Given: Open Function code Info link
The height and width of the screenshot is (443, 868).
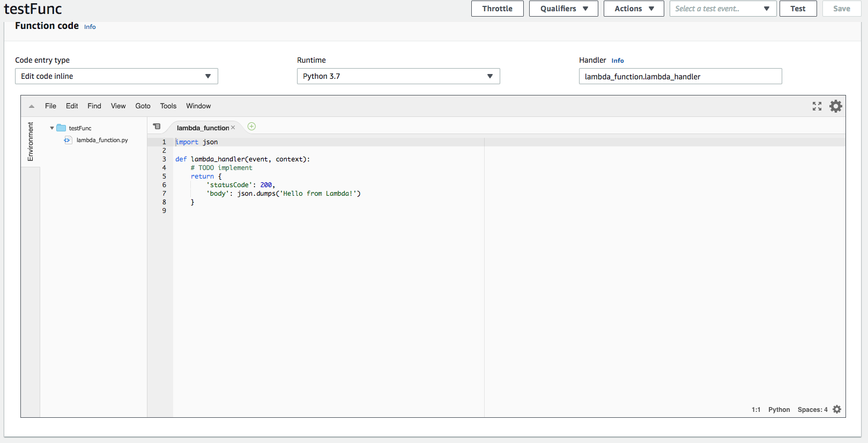Looking at the screenshot, I should (x=90, y=27).
